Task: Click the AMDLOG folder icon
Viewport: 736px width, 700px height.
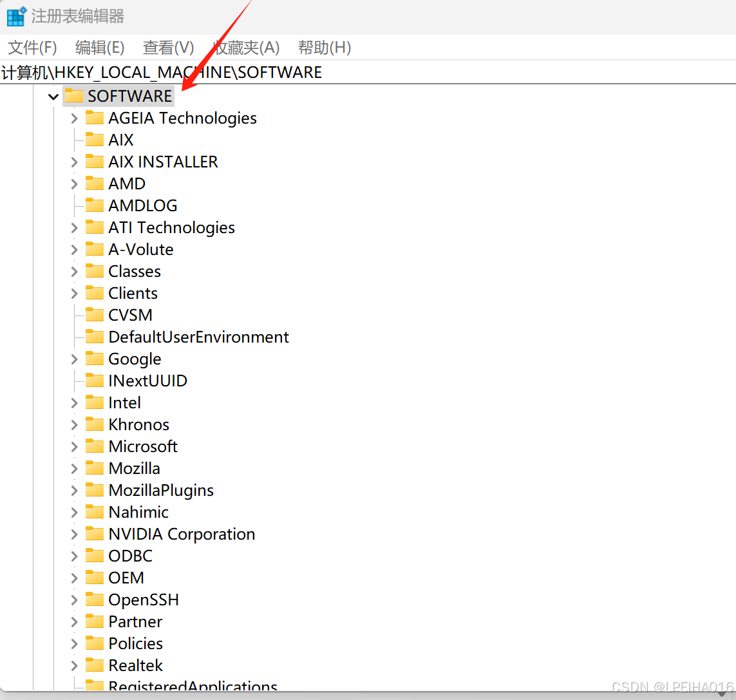Action: pos(95,205)
